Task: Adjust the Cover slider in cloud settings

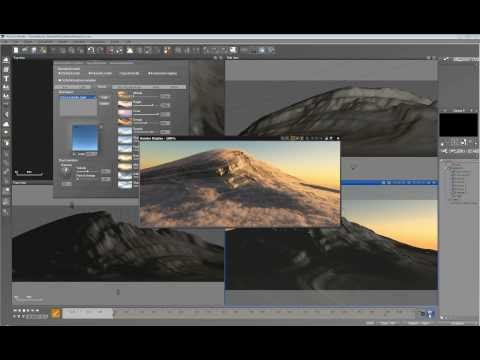Action: coord(146,114)
